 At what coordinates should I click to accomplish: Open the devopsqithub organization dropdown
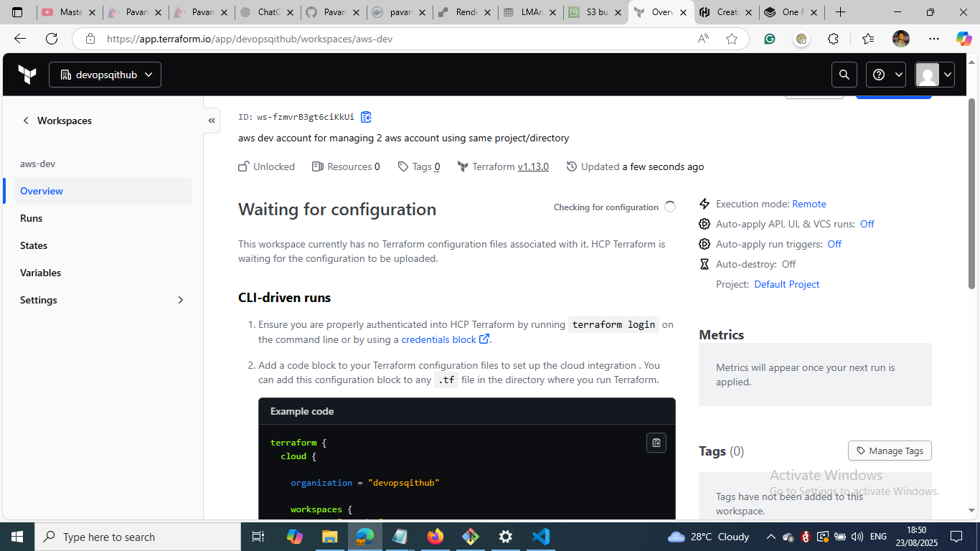[105, 75]
